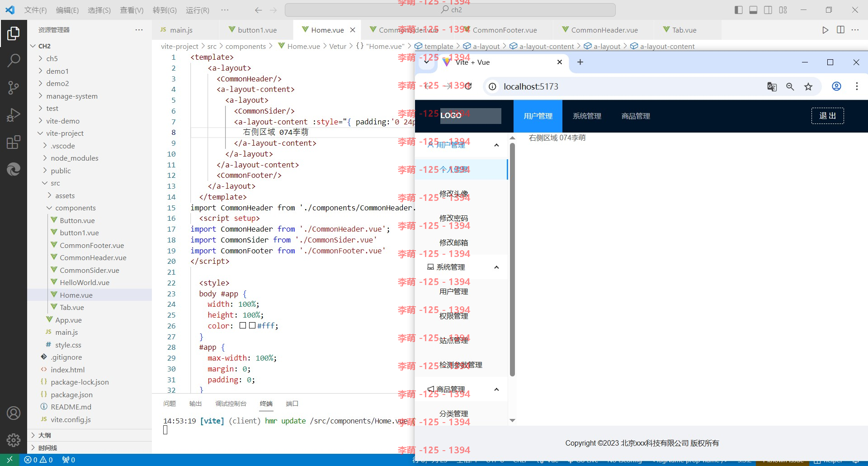The width and height of the screenshot is (868, 466).
Task: Open the 编辑(E) menu
Action: (x=67, y=10)
